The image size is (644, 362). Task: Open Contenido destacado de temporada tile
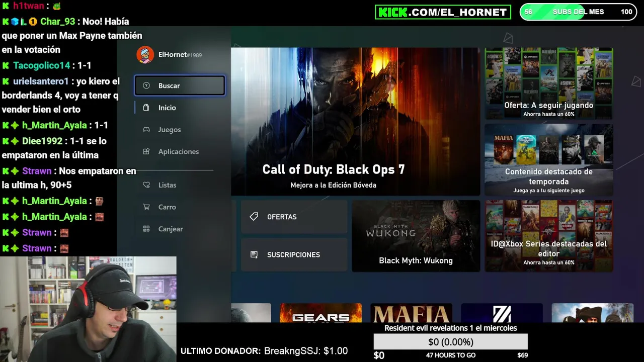[x=549, y=159]
